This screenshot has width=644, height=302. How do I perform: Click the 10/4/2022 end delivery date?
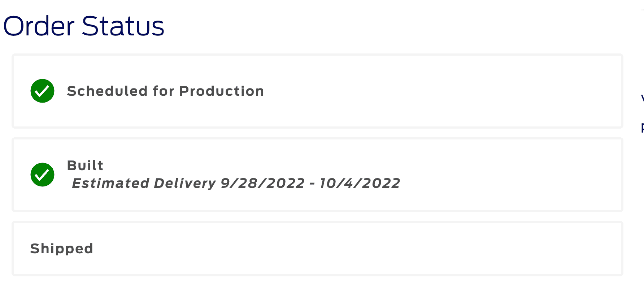pyautogui.click(x=360, y=183)
